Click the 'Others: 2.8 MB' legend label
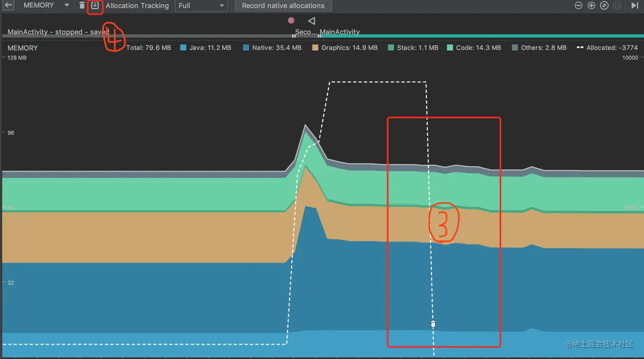Screen dimensions: 644x359 [544, 48]
